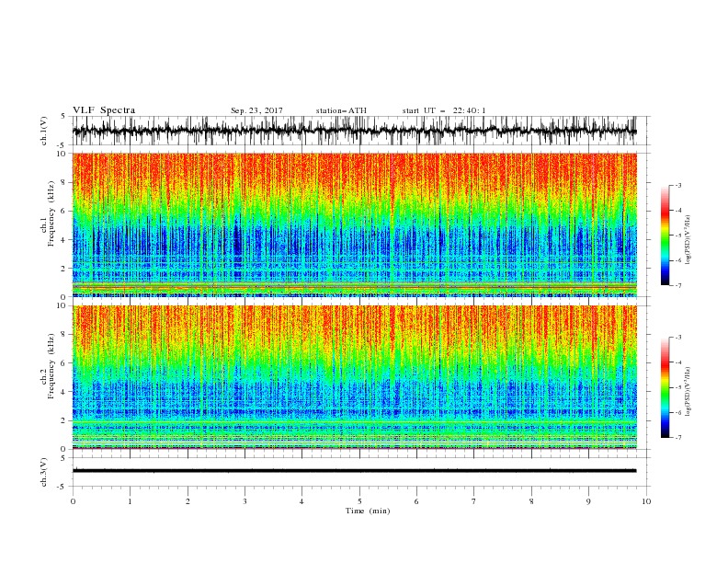The width and height of the screenshot is (728, 563).
Task: Click the ch.3 flat voltage trace
Action: [x=355, y=471]
